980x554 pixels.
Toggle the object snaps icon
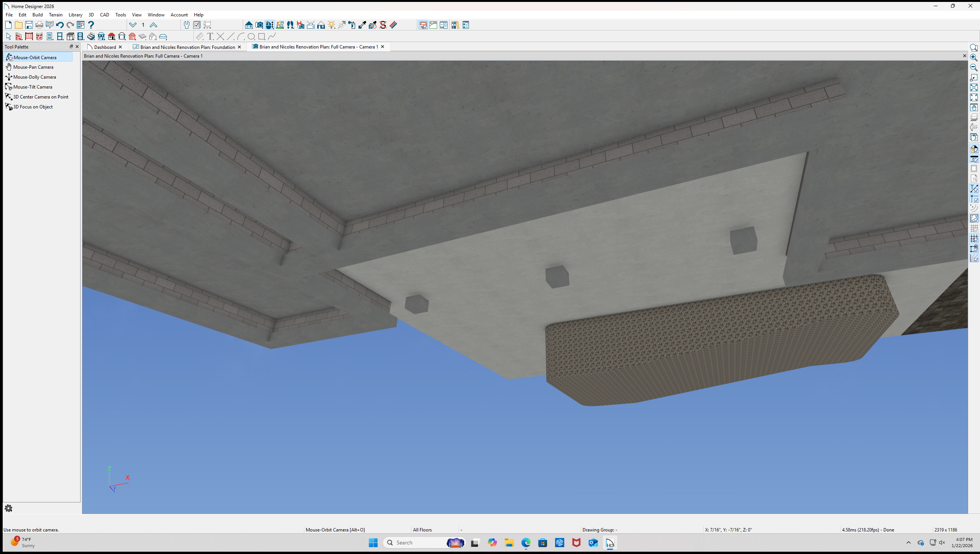974,248
